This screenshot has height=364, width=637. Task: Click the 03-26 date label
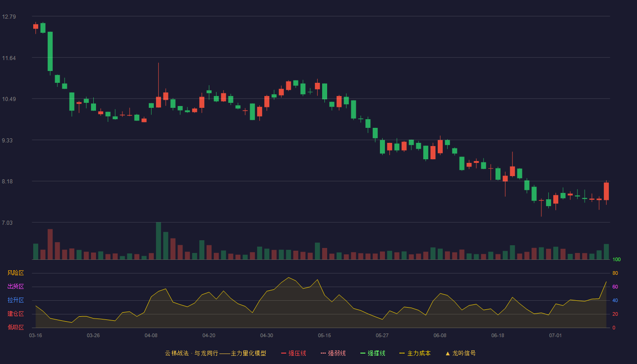click(x=93, y=335)
